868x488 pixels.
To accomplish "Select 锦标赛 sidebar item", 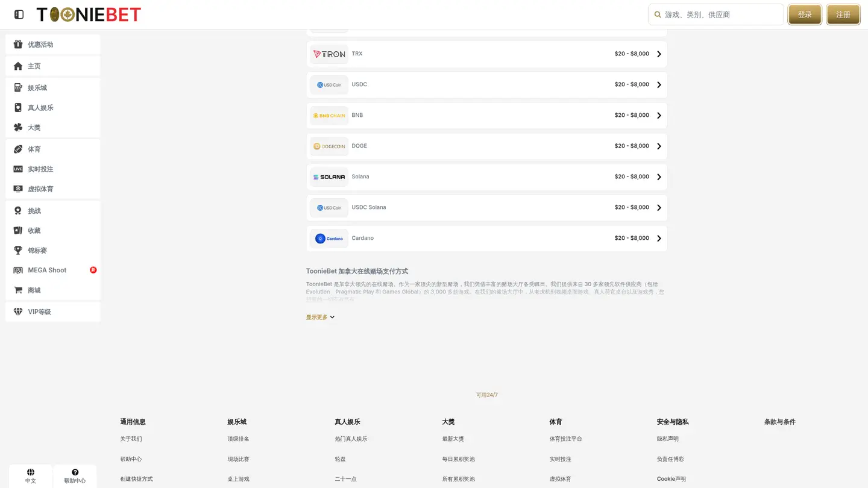I will (53, 251).
